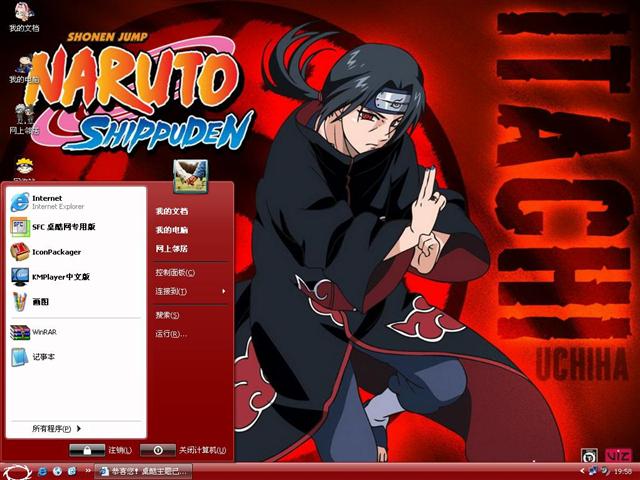Click the Naruto head desktop icon
The image size is (640, 480).
point(24,168)
